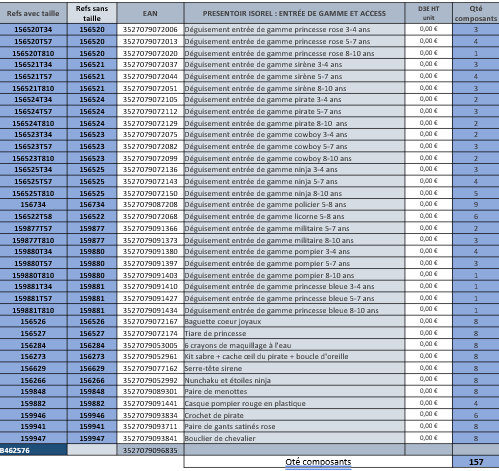Select EAN 3527079087208
The image size is (499, 471).
coord(150,204)
